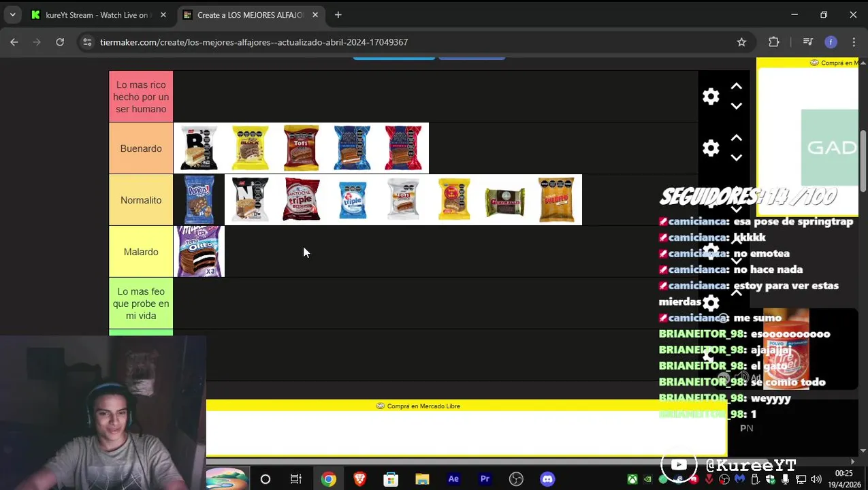Select the white Tofi alfajor in Normalito
This screenshot has height=490, width=868.
(x=403, y=199)
